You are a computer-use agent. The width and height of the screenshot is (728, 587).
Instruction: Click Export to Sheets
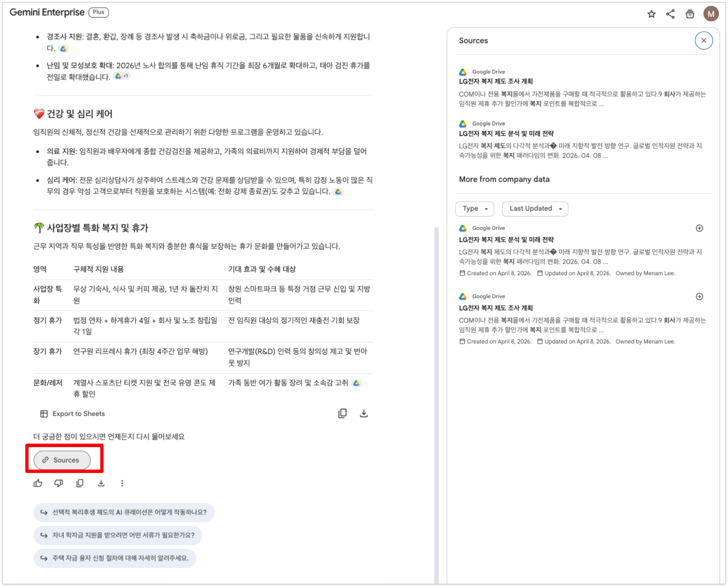coord(72,414)
